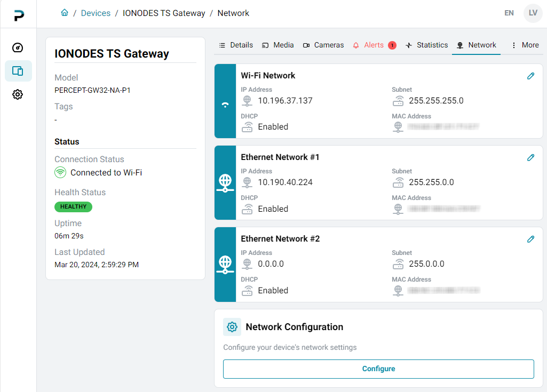Viewport: 547px width, 392px height.
Task: Click MAC address icon in Ethernet Network #2
Action: (x=398, y=291)
